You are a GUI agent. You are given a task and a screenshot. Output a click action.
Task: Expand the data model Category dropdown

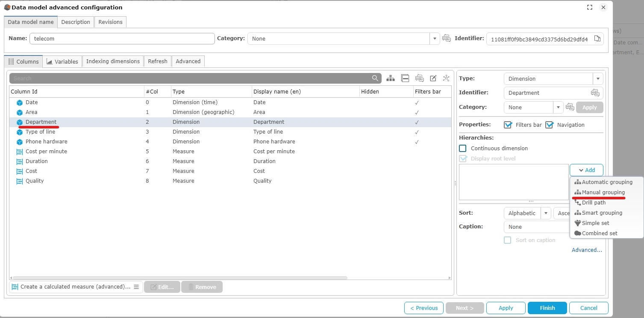pyautogui.click(x=435, y=39)
